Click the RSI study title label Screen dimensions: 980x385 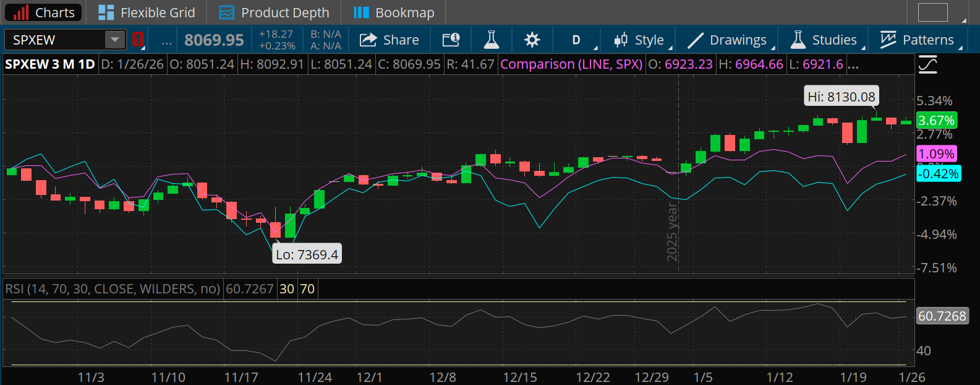pos(113,289)
